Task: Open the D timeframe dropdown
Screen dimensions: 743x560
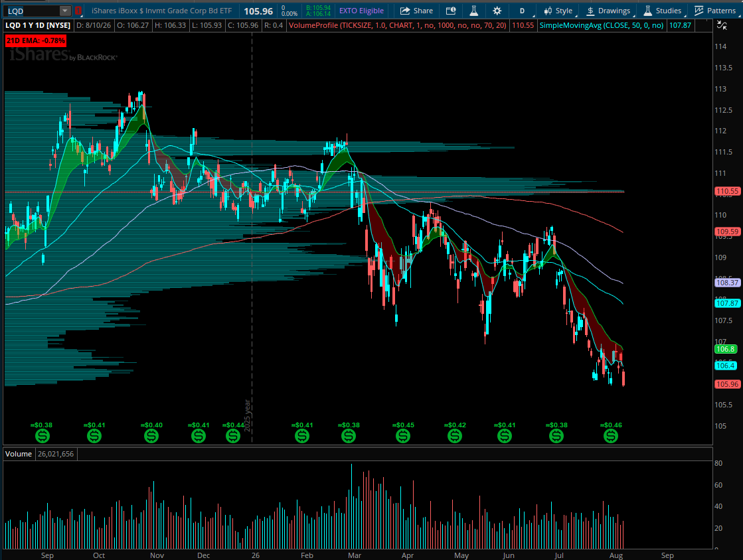Action: tap(522, 11)
